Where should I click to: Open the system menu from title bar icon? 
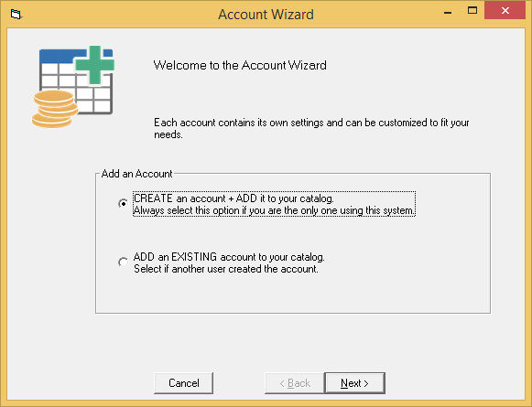tap(16, 15)
